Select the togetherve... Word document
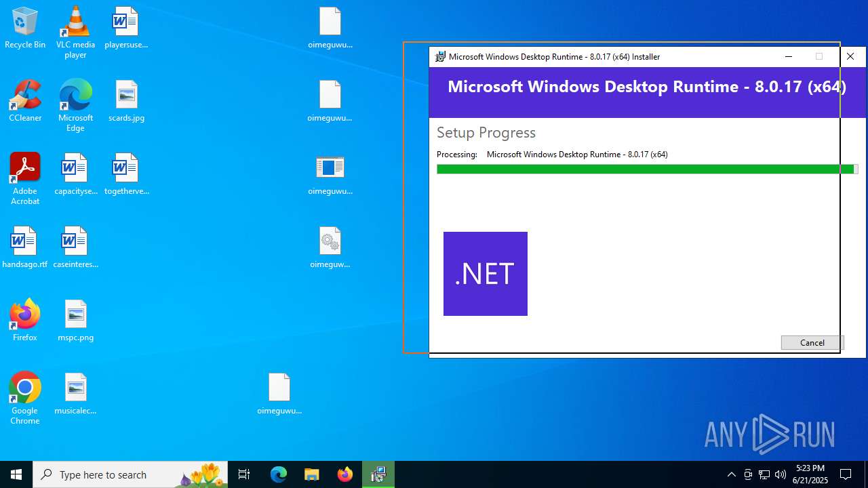The width and height of the screenshot is (868, 488). [126, 175]
